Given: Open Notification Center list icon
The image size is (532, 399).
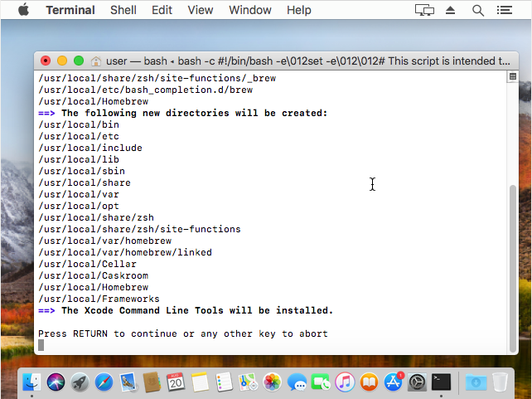Looking at the screenshot, I should click(504, 10).
